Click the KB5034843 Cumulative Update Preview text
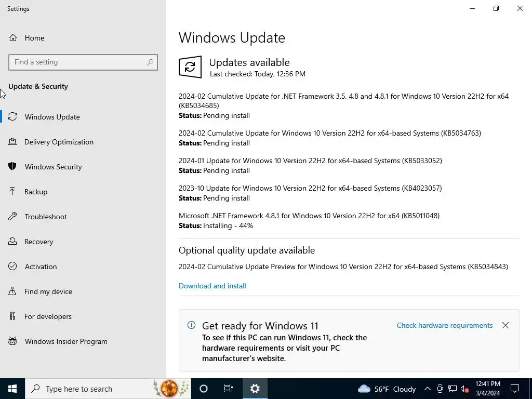The width and height of the screenshot is (532, 399). 343,267
